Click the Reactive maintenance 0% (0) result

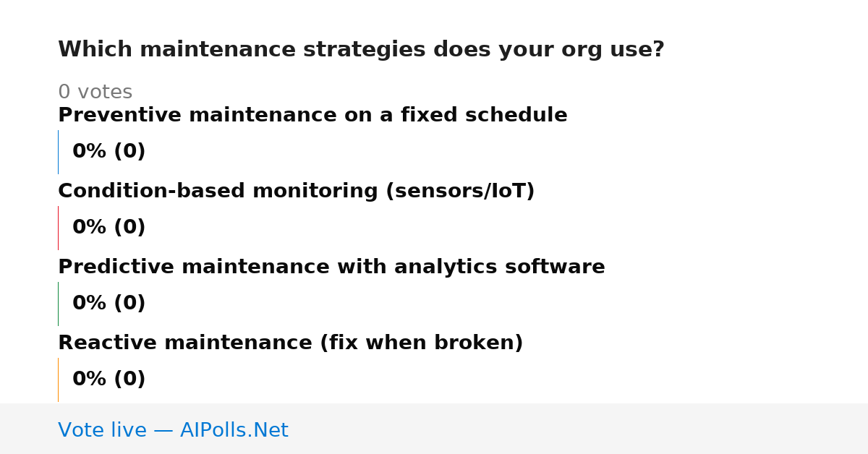point(109,380)
